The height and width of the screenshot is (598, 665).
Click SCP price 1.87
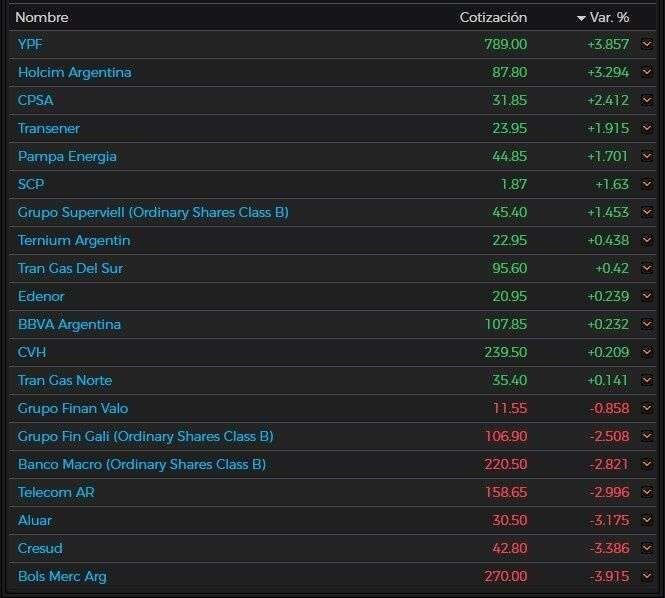pos(514,184)
